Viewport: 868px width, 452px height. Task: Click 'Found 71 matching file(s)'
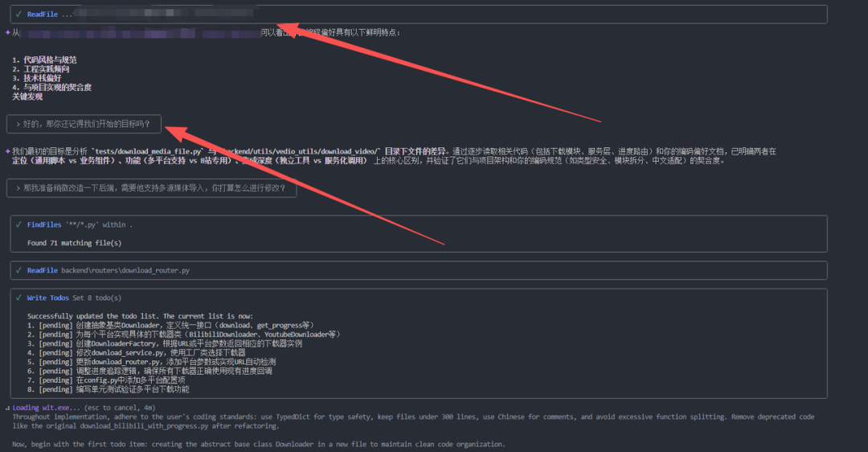tap(74, 243)
